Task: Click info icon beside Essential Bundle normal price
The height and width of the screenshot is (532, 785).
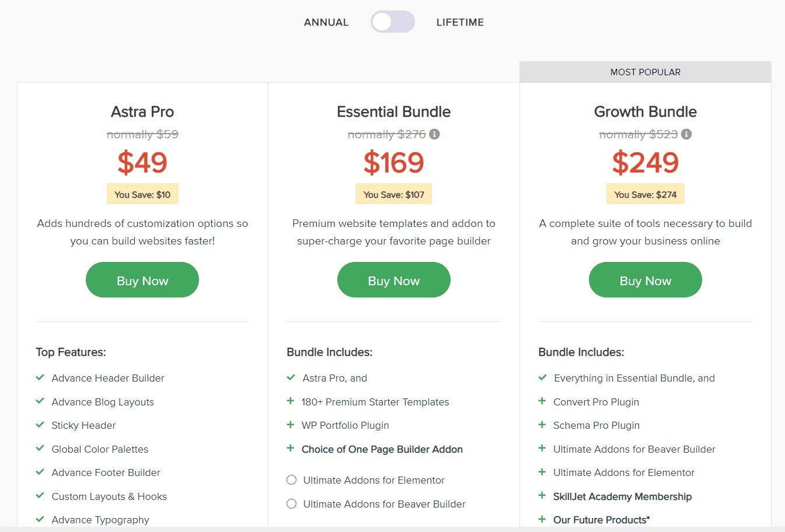Action: 434,134
